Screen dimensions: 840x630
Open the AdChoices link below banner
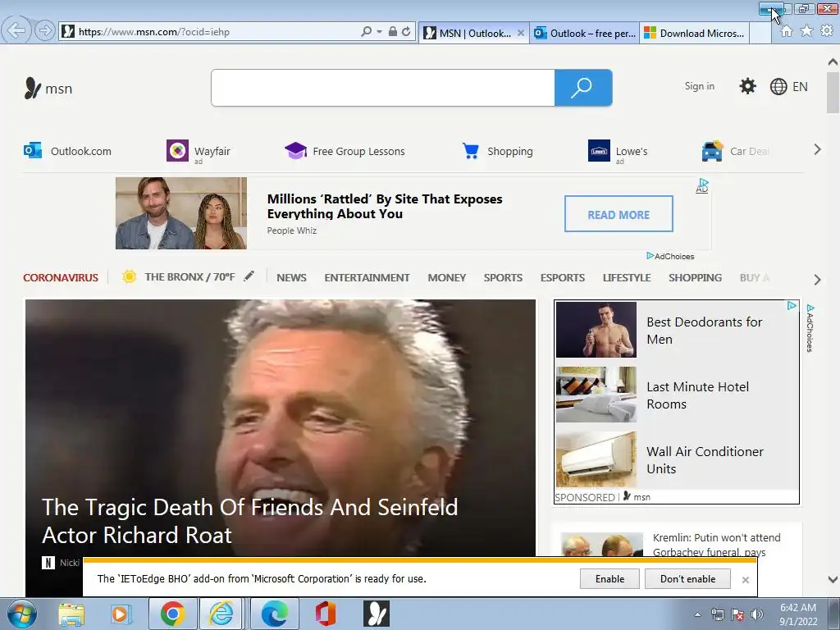point(670,256)
